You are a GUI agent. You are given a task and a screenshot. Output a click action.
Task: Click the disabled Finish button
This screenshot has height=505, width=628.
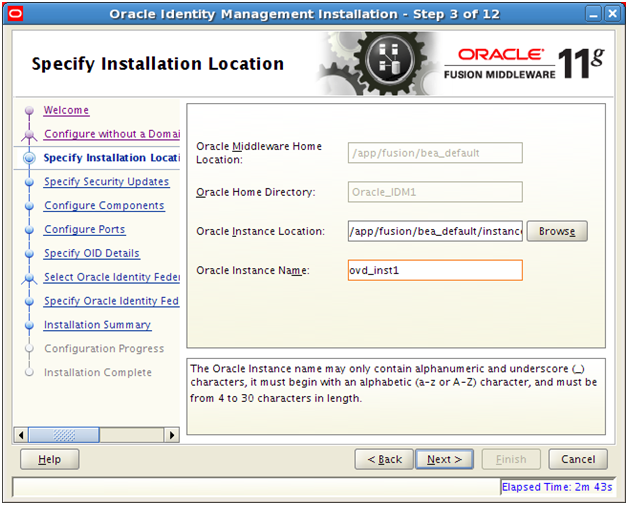511,459
